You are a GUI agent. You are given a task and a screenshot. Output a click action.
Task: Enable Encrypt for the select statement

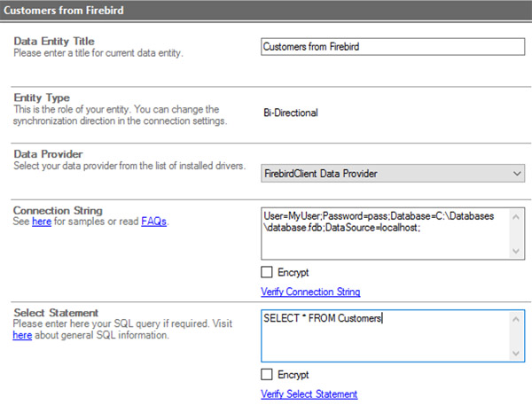(267, 375)
